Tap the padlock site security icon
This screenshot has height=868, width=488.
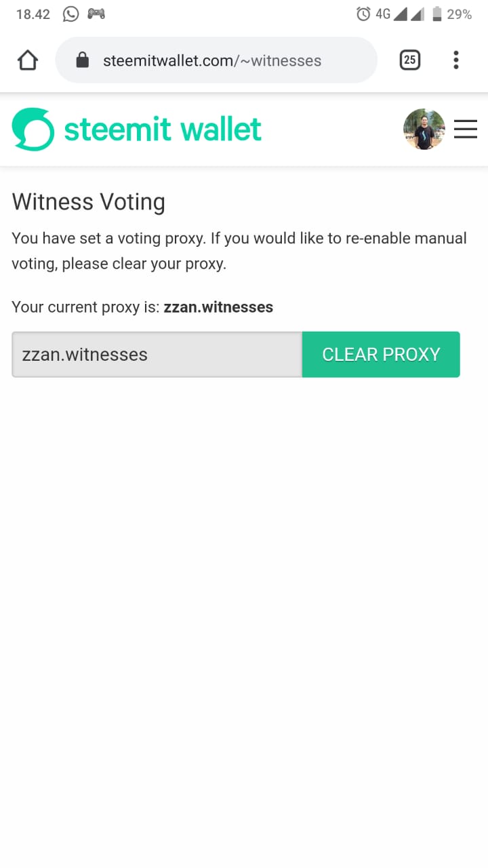tap(82, 60)
